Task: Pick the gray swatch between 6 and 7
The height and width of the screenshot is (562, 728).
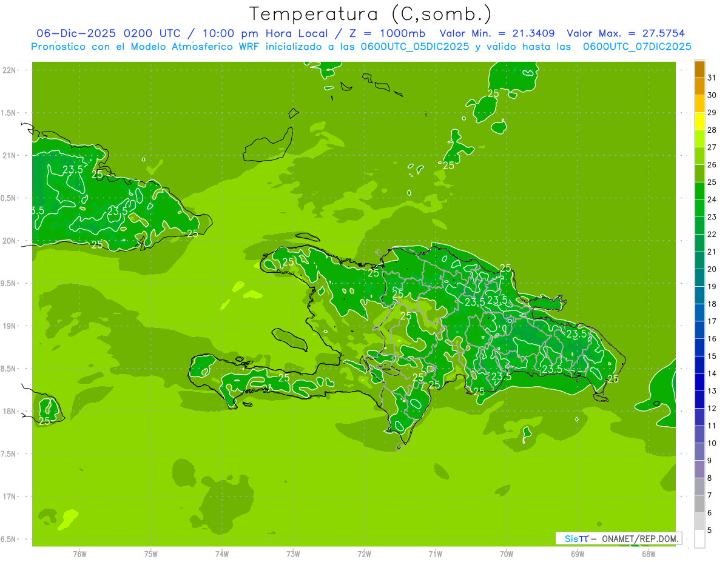Action: pyautogui.click(x=699, y=504)
